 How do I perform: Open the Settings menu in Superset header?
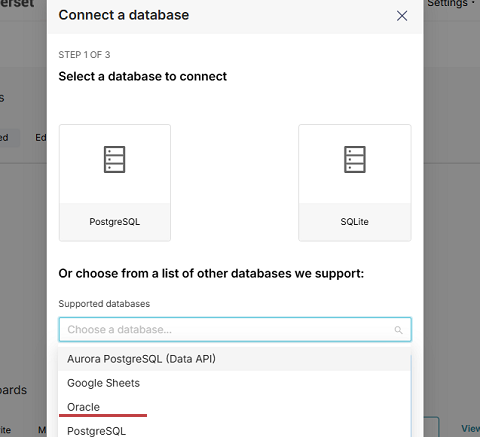(451, 3)
